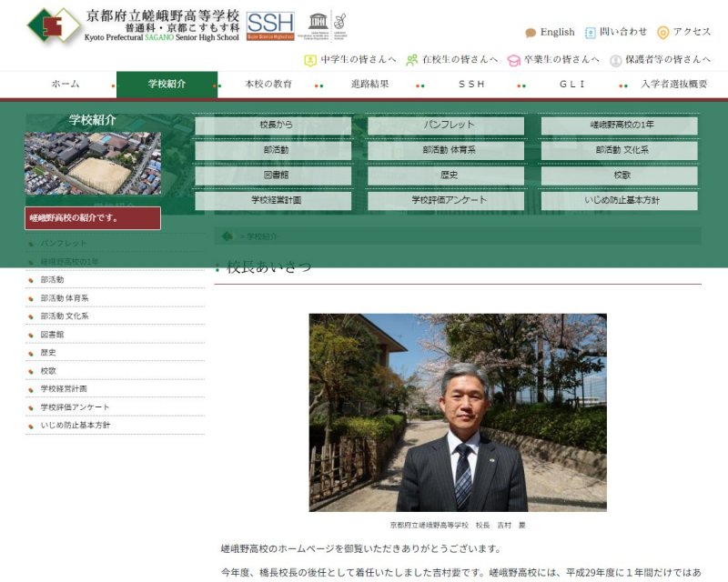The image size is (728, 582).
Task: Open 学校経営計画 in the left sidebar
Action: point(64,389)
